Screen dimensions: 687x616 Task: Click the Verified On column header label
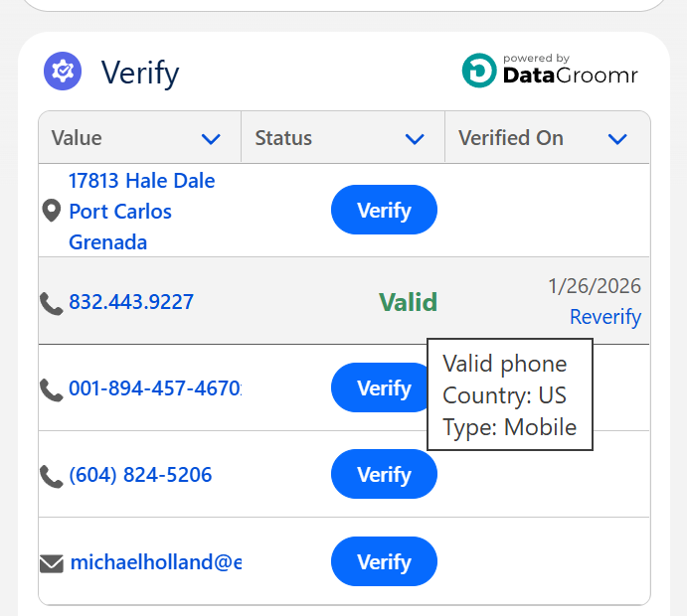click(511, 138)
